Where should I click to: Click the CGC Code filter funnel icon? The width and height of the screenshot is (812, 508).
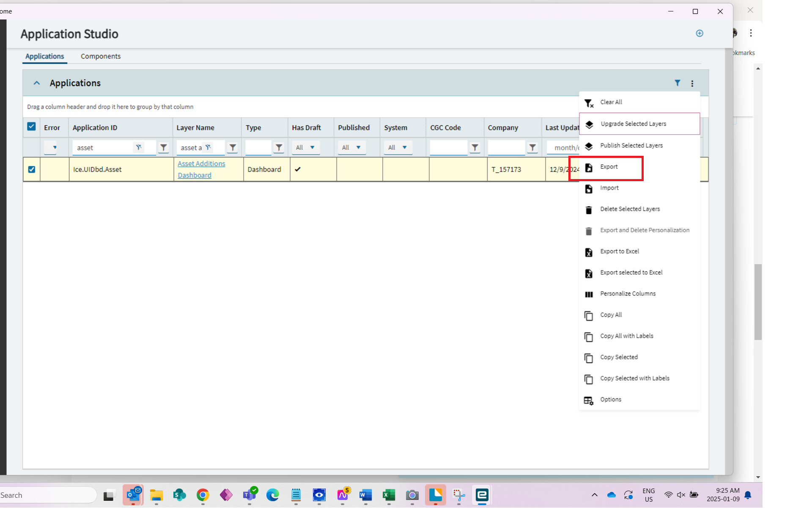475,147
